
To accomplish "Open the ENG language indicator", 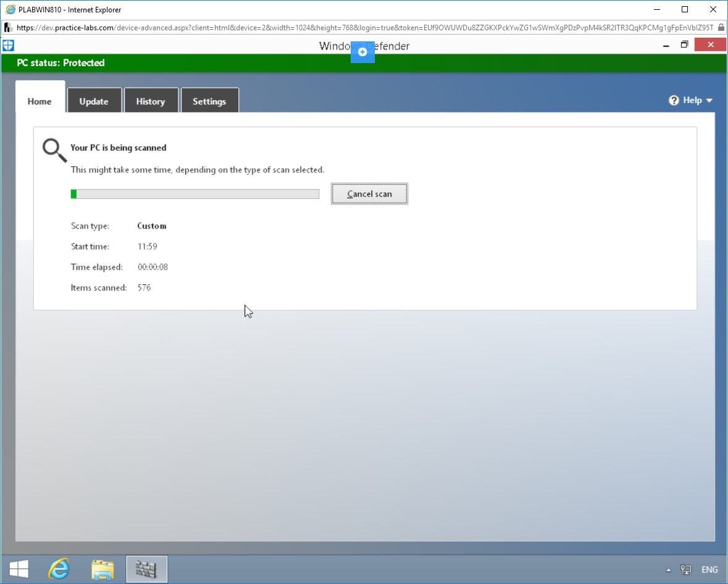I will coord(709,570).
